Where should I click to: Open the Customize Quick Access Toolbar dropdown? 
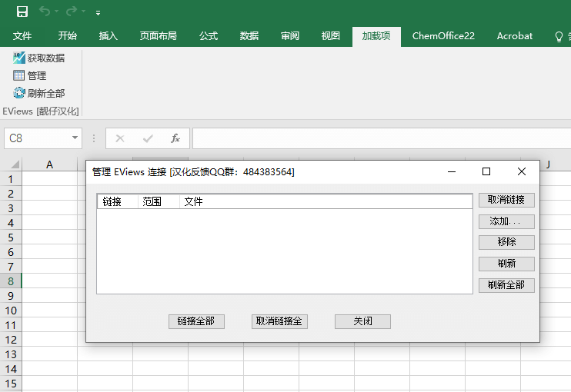[x=98, y=13]
